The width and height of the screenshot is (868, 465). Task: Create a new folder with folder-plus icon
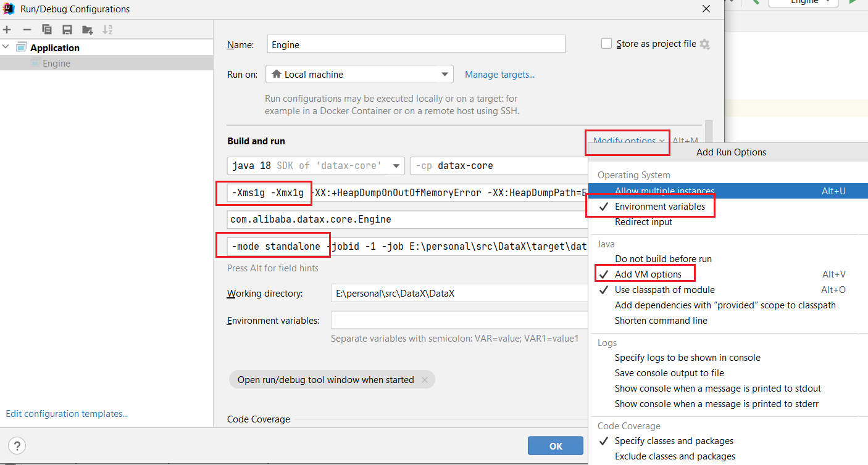pos(88,30)
